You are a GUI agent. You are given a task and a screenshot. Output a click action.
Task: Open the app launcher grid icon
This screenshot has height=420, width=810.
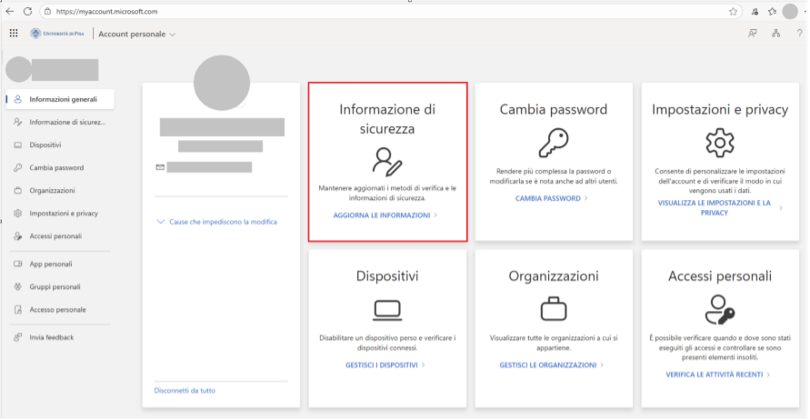13,34
